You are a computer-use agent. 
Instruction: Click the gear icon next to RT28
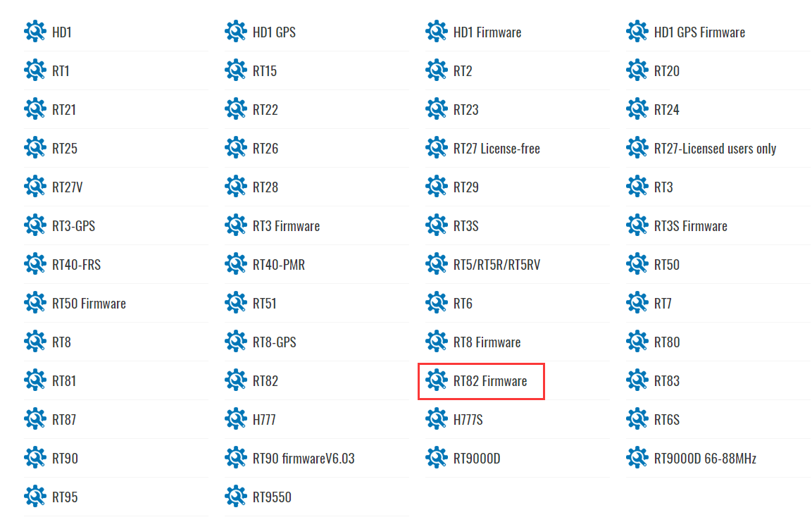click(x=236, y=187)
